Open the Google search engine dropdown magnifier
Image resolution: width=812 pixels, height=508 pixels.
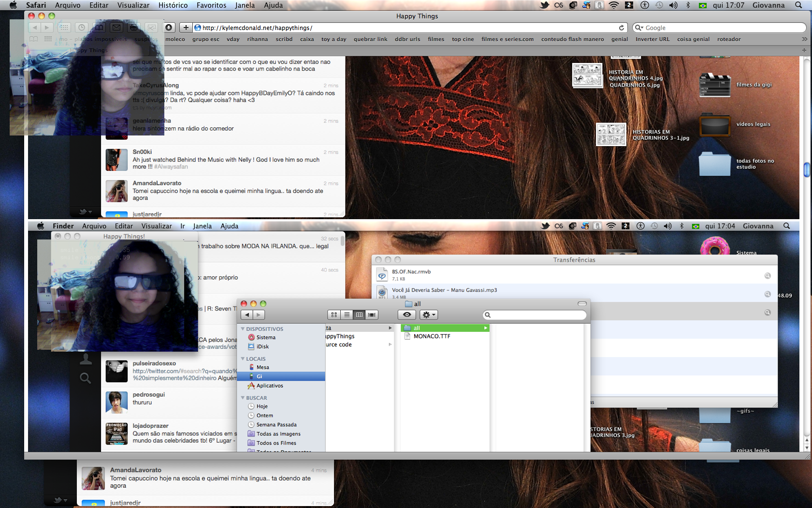pyautogui.click(x=639, y=28)
